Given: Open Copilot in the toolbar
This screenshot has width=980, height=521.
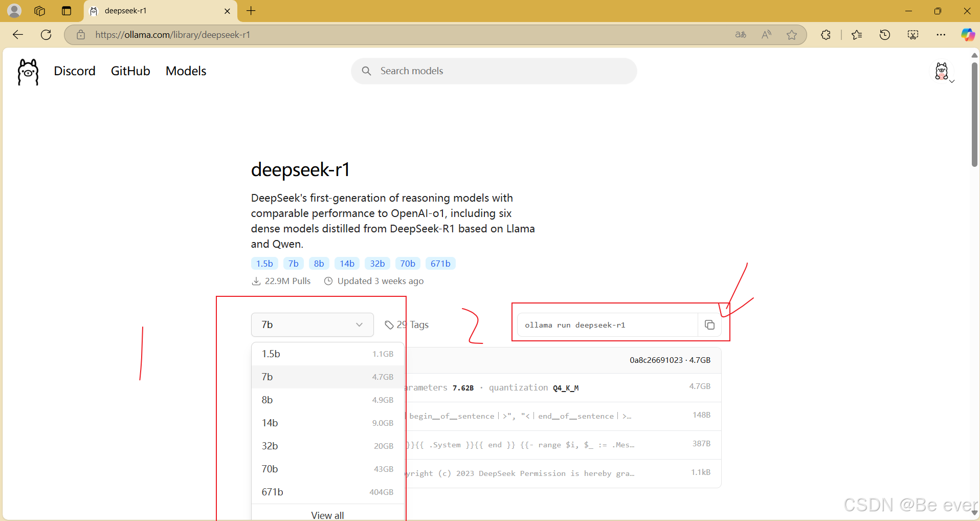Looking at the screenshot, I should click(x=968, y=34).
